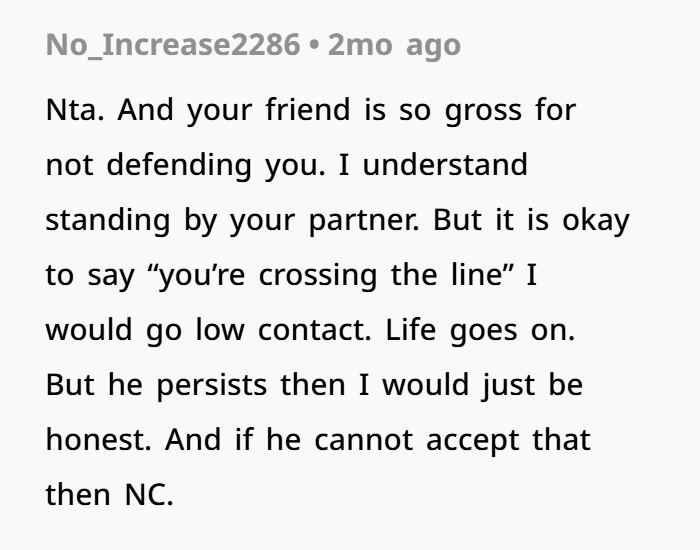Image resolution: width=700 pixels, height=550 pixels.
Task: Click the sentence "Life goes on."
Action: click(x=480, y=331)
